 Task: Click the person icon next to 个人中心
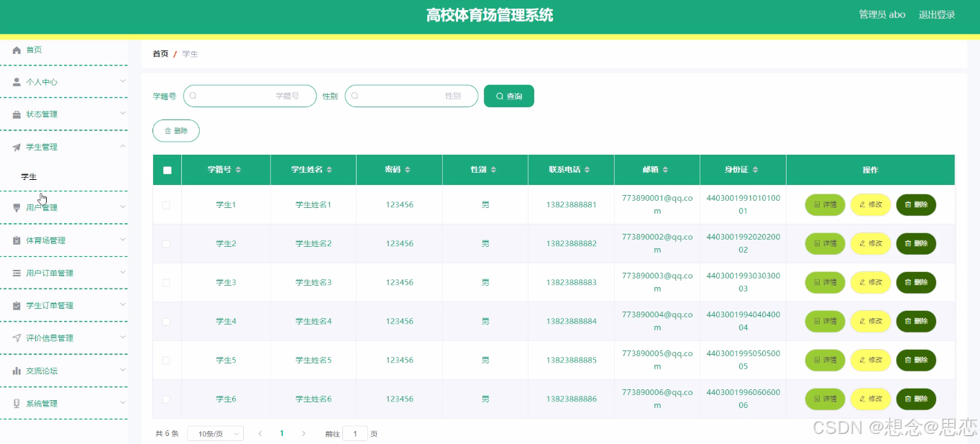[x=17, y=82]
